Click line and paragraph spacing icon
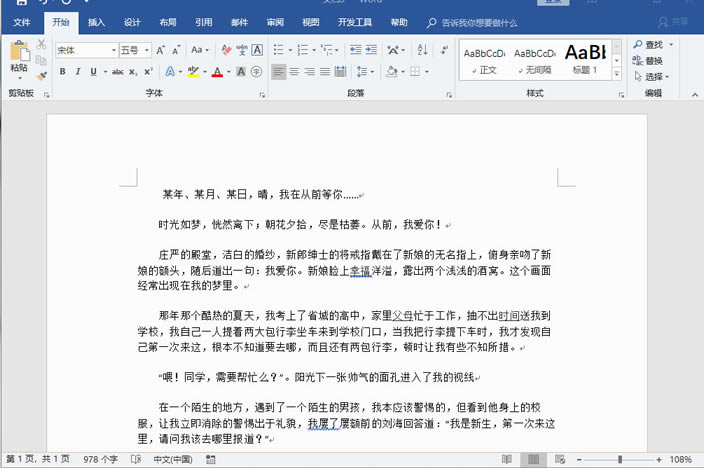704x468 pixels. point(362,71)
